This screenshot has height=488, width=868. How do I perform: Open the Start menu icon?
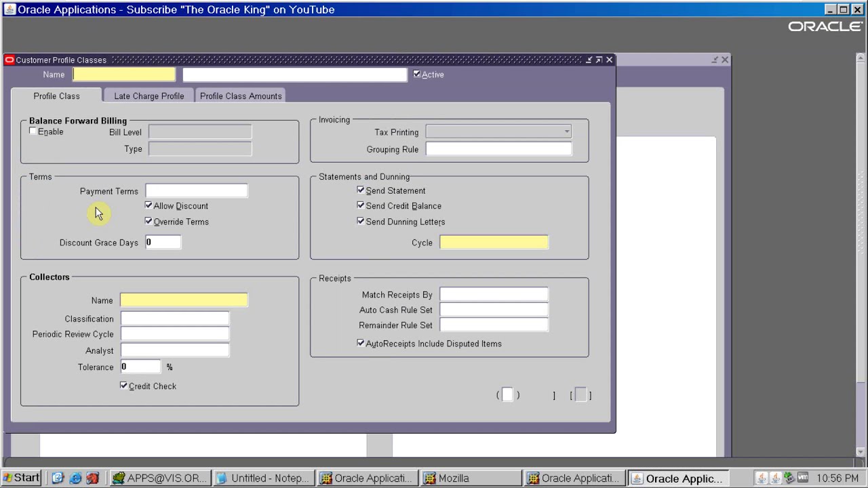click(x=22, y=478)
